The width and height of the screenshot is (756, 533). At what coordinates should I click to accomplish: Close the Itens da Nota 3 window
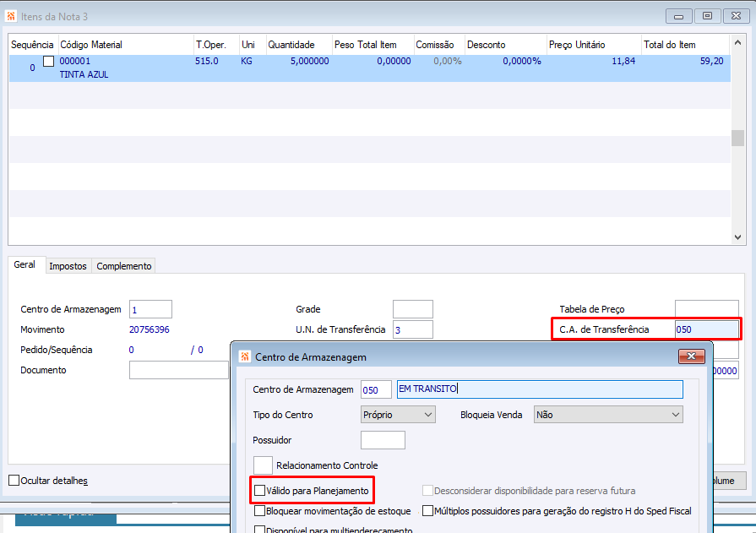click(x=736, y=16)
